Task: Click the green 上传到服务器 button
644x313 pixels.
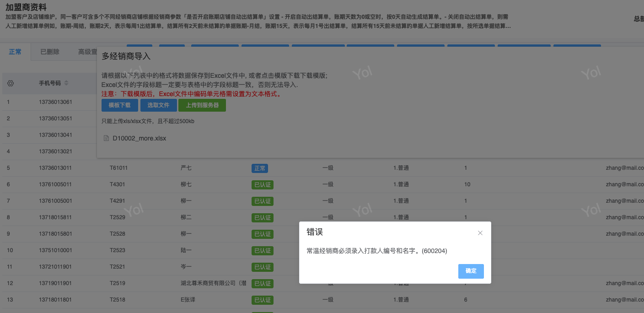Action: [x=202, y=105]
